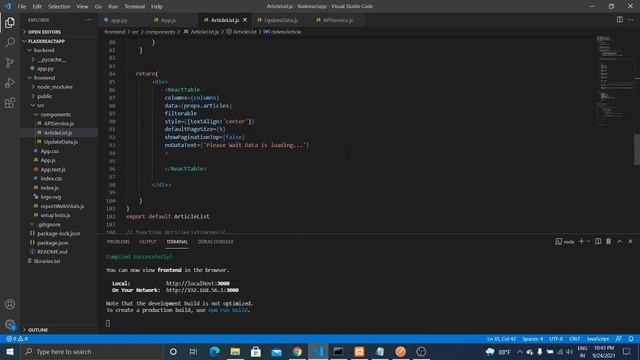The width and height of the screenshot is (640, 360).
Task: Open the Explorer view in activity bar
Action: [x=10, y=22]
